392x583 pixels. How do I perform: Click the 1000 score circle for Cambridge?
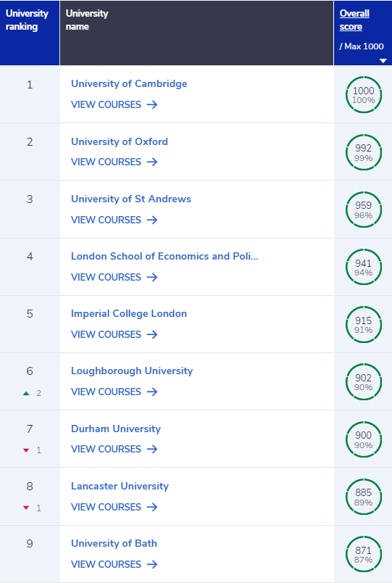pyautogui.click(x=364, y=95)
